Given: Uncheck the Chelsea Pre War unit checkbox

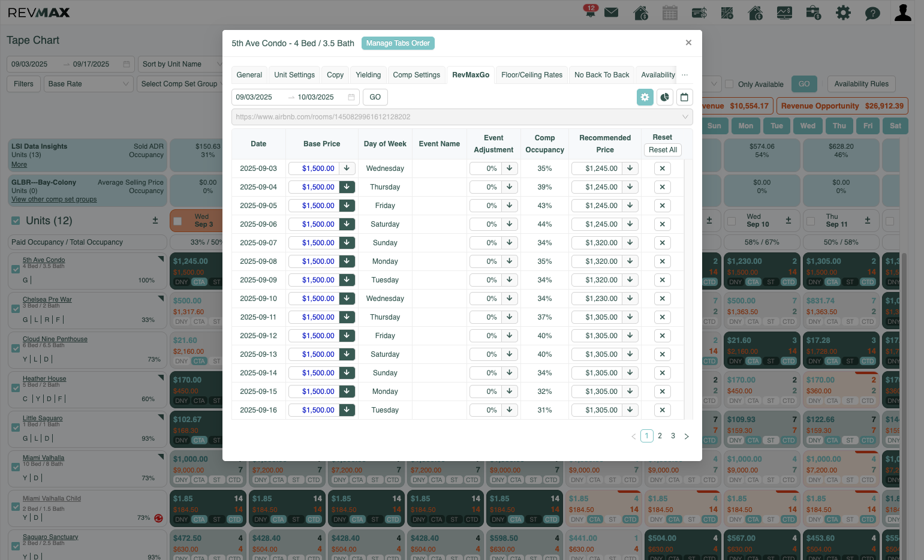Looking at the screenshot, I should [16, 309].
